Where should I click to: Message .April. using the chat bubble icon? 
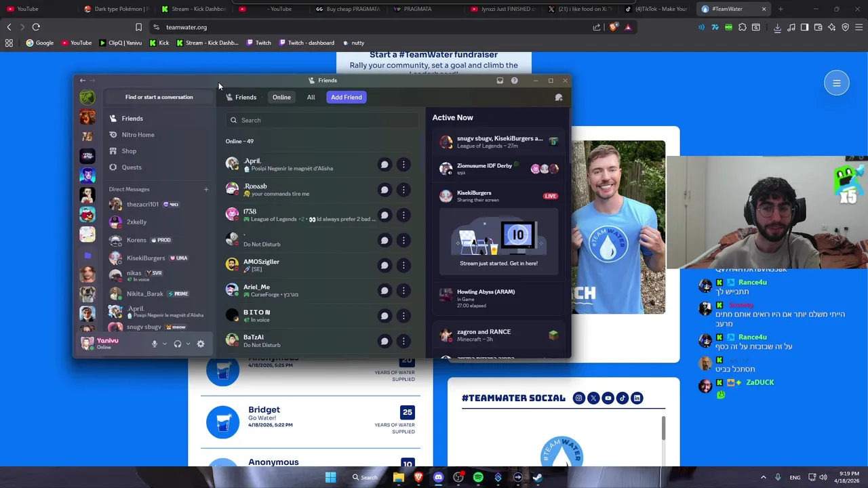(x=384, y=165)
